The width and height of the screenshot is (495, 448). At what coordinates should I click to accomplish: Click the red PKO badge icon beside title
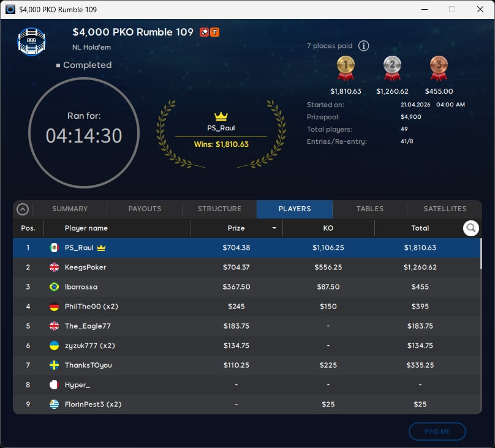tap(204, 32)
